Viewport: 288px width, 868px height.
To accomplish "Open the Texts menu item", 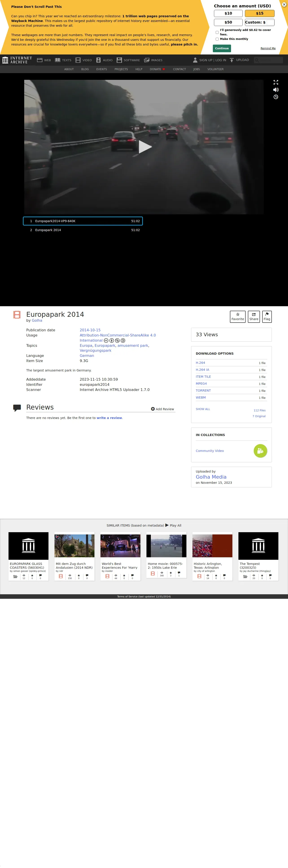I will point(63,60).
